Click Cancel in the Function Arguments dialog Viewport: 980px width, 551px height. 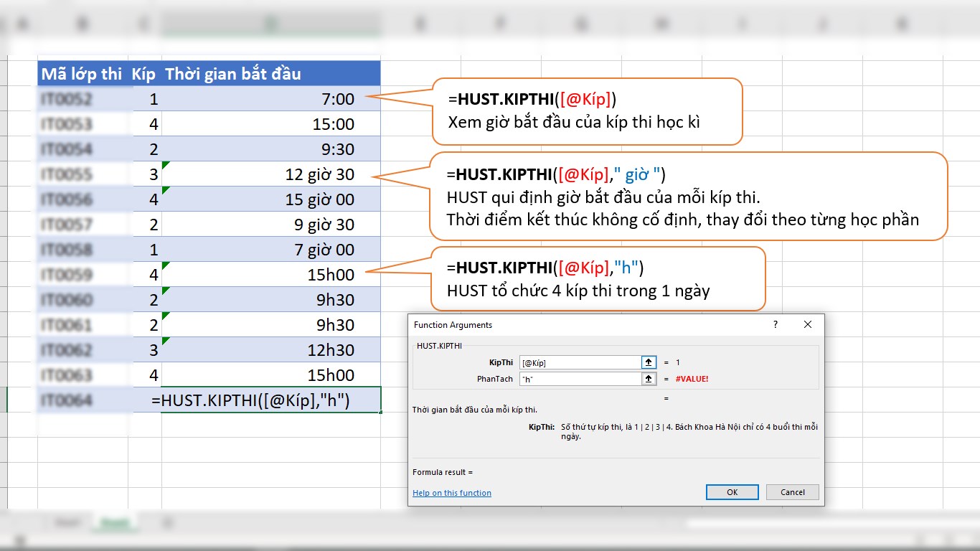click(x=793, y=492)
